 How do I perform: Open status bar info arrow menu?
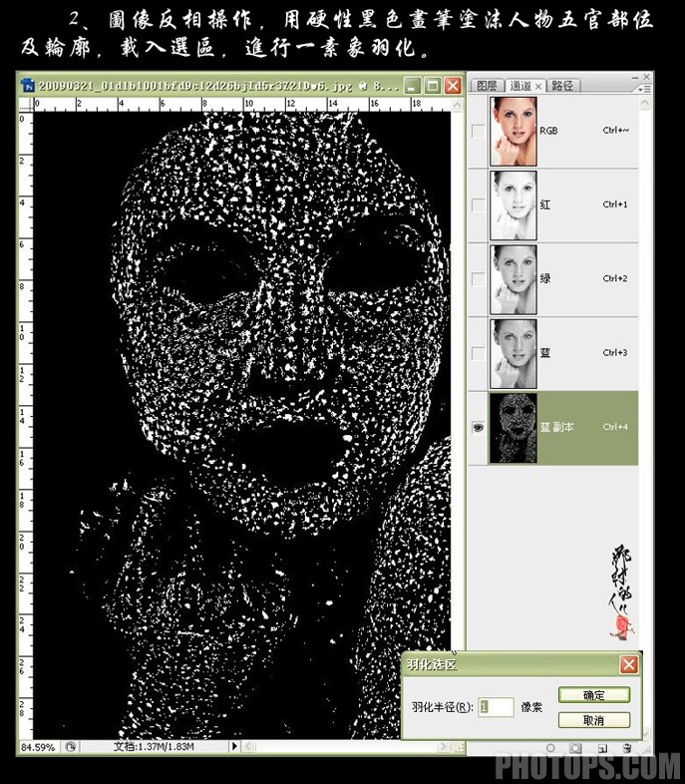[x=234, y=746]
